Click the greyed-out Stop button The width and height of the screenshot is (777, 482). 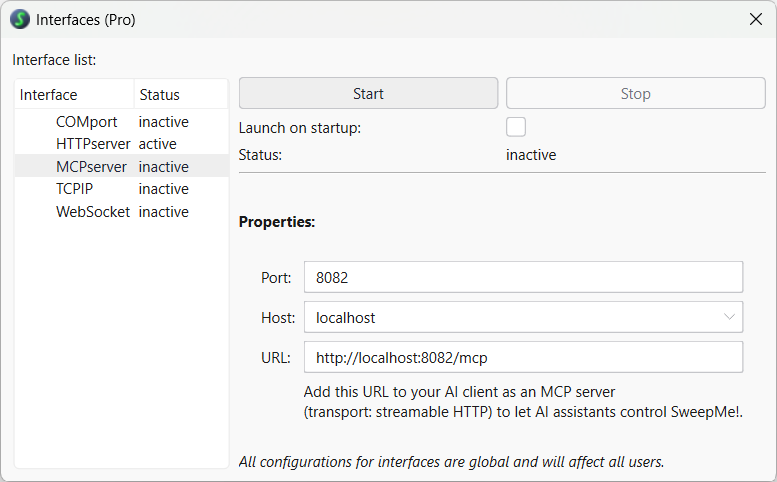635,93
